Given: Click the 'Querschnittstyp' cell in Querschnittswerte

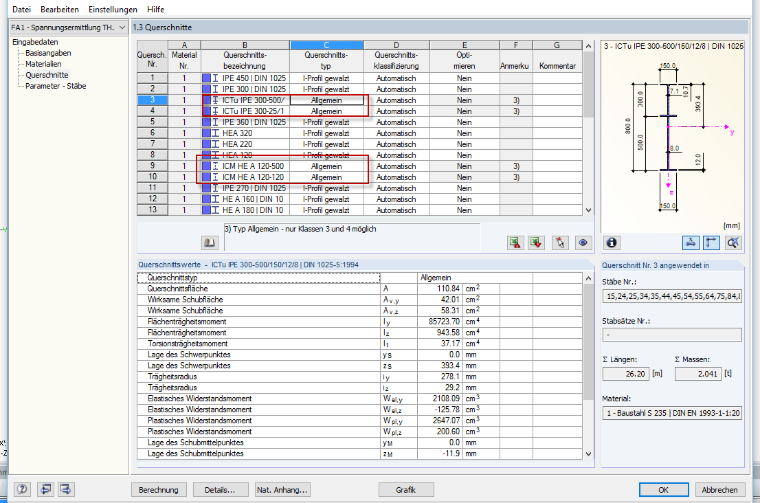Looking at the screenshot, I should point(259,278).
